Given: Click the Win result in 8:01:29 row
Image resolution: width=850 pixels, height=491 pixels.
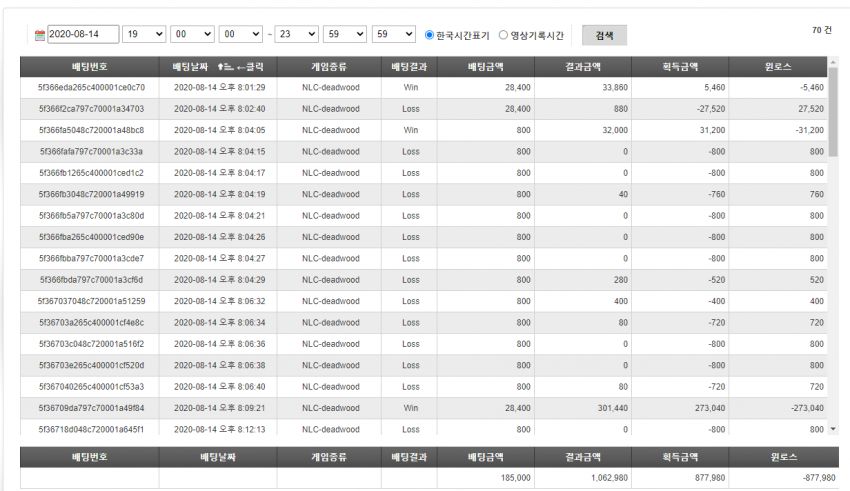Looking at the screenshot, I should [411, 87].
